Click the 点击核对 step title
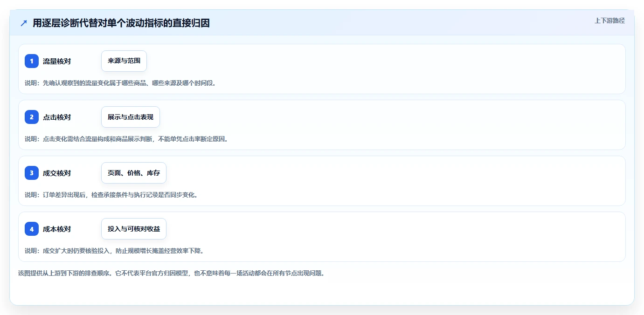 pos(57,117)
